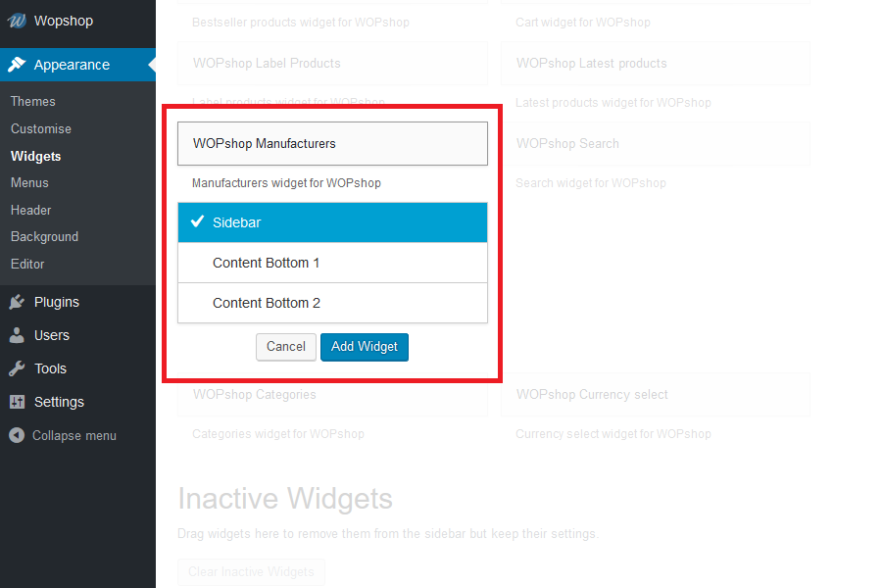Click the Settings sliders icon
This screenshot has height=588, width=882.
tap(17, 402)
